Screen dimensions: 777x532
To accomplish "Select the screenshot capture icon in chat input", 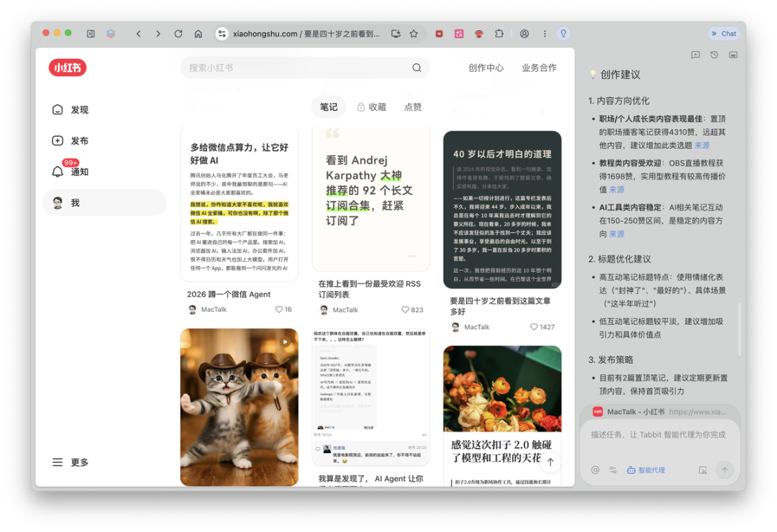I will [x=703, y=469].
